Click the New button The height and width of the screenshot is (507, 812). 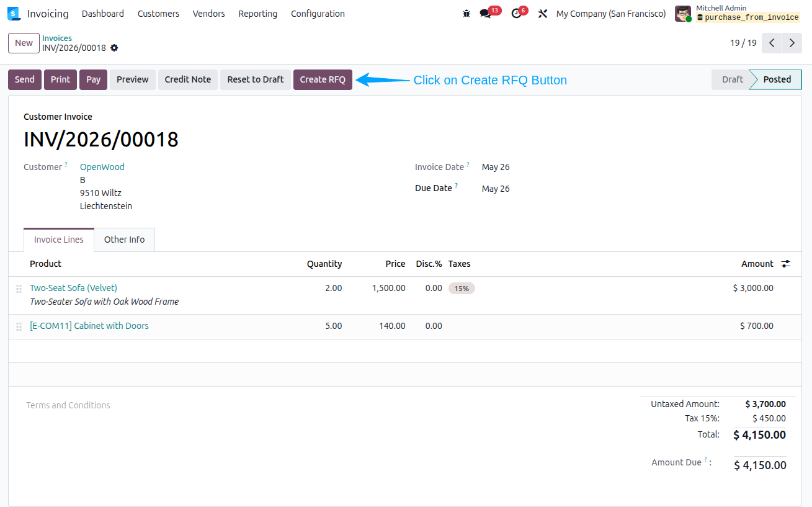click(24, 43)
